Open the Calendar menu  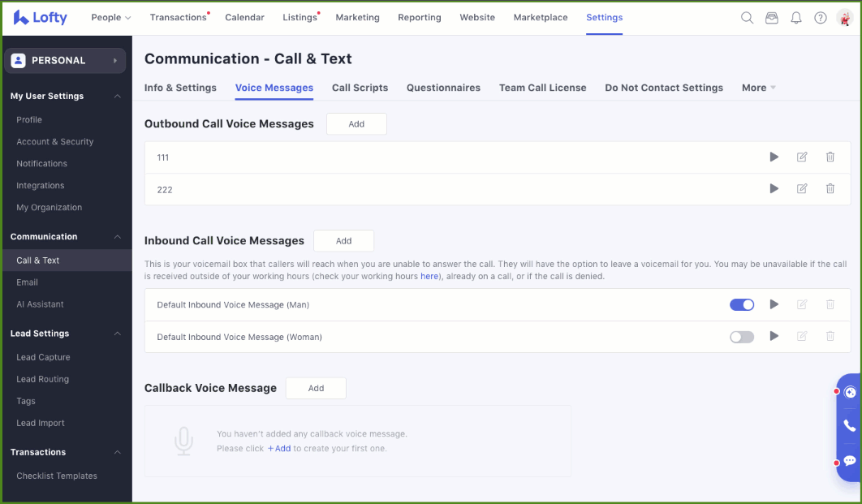[244, 18]
